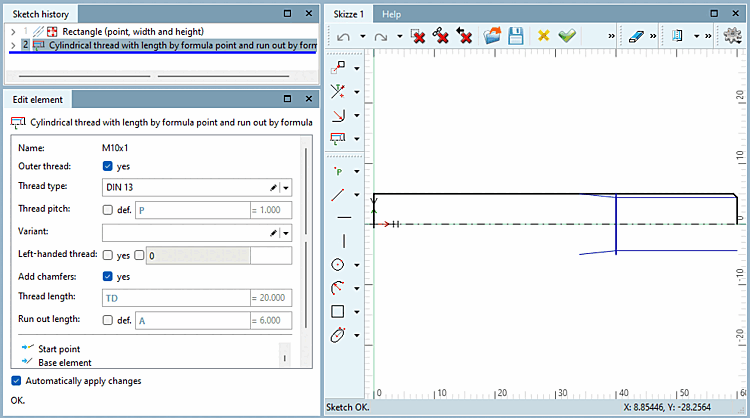750x418 pixels.
Task: Select the diagonal line tool icon
Action: pos(338,195)
